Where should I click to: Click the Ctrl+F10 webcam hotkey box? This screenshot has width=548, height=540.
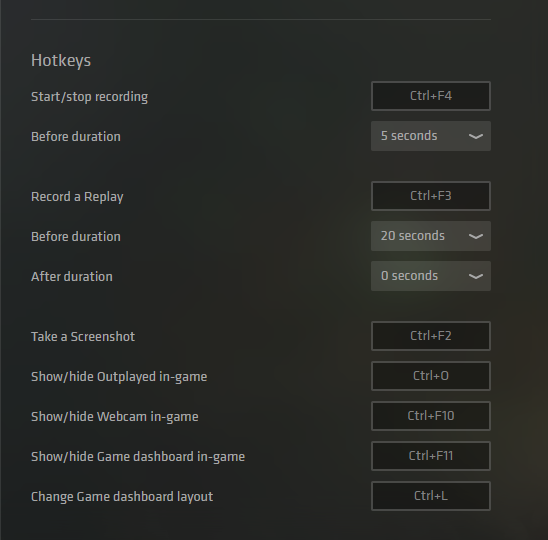431,416
